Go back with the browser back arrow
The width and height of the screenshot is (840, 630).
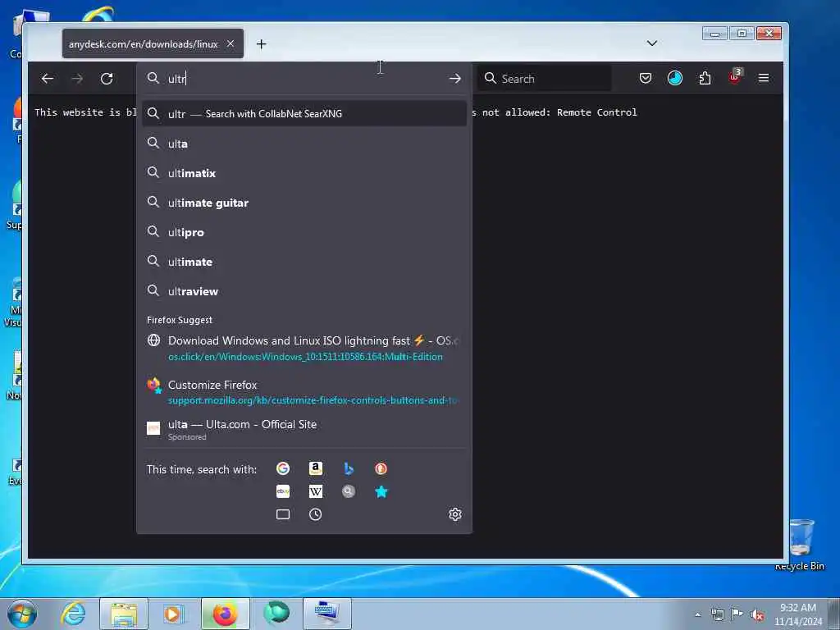[x=47, y=79]
